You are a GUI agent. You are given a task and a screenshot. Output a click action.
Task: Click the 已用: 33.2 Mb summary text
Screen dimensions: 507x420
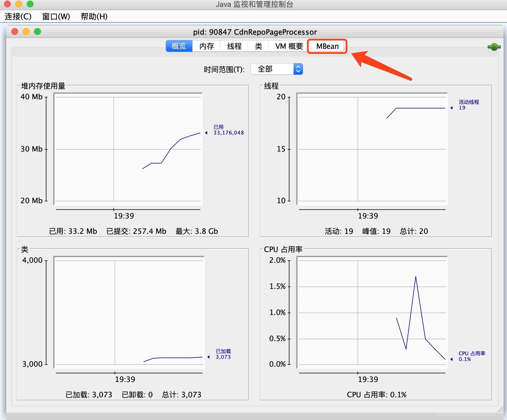73,231
